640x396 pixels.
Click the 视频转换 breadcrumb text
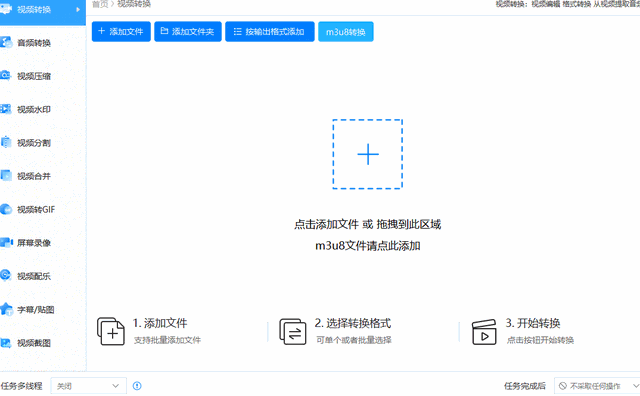point(134,4)
